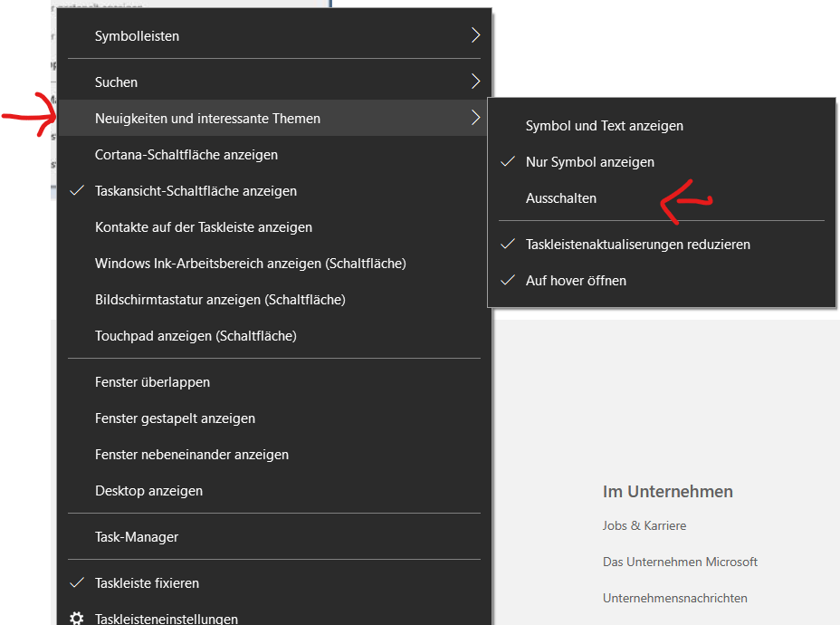Image resolution: width=840 pixels, height=625 pixels.
Task: Open Das Unternehmen Microsoft link
Action: (x=680, y=562)
